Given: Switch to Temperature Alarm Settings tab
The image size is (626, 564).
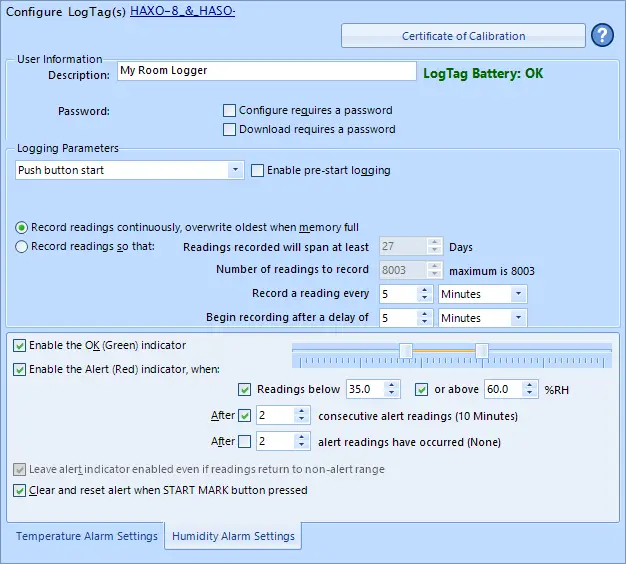Looking at the screenshot, I should coord(87,536).
